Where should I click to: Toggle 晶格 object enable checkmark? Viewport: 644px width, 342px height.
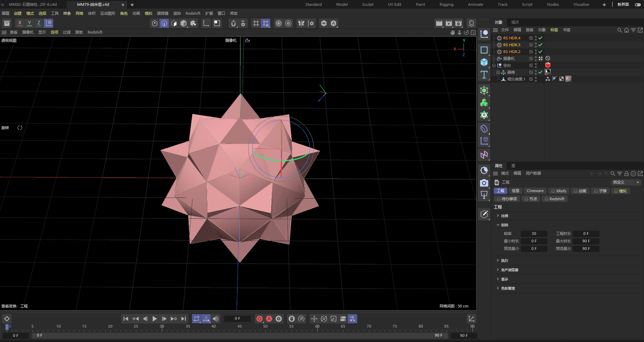[540, 72]
